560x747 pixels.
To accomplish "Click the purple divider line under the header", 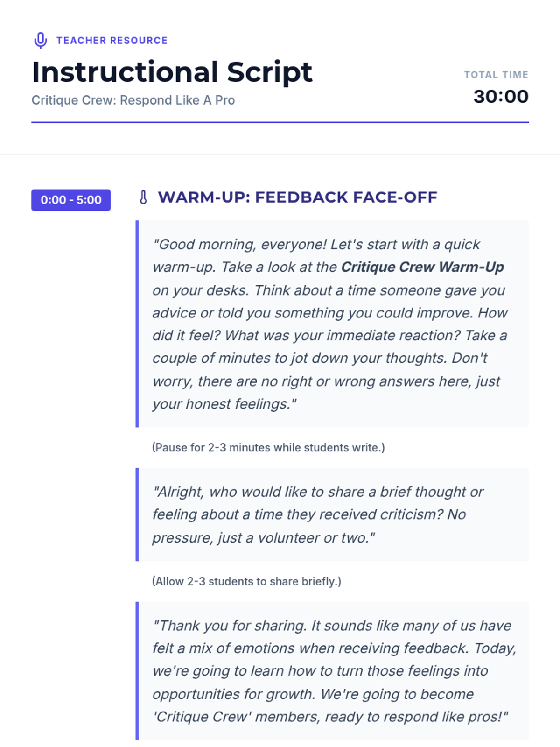I will (280, 122).
